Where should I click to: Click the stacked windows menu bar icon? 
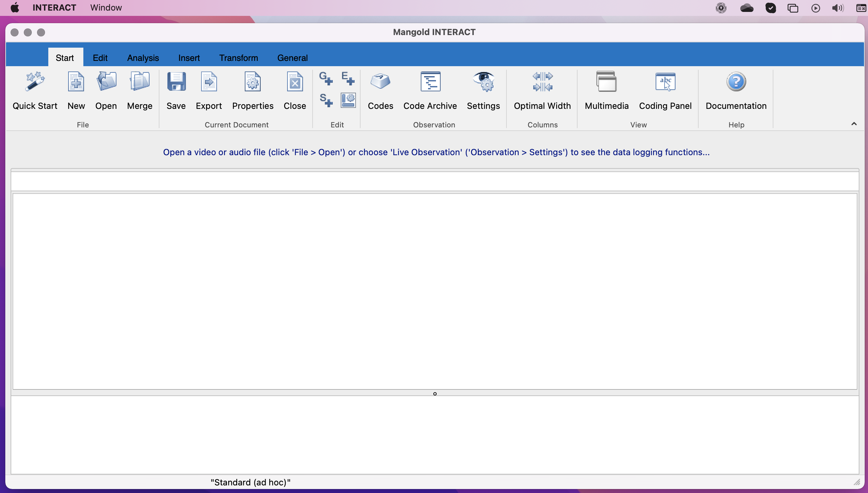point(793,8)
